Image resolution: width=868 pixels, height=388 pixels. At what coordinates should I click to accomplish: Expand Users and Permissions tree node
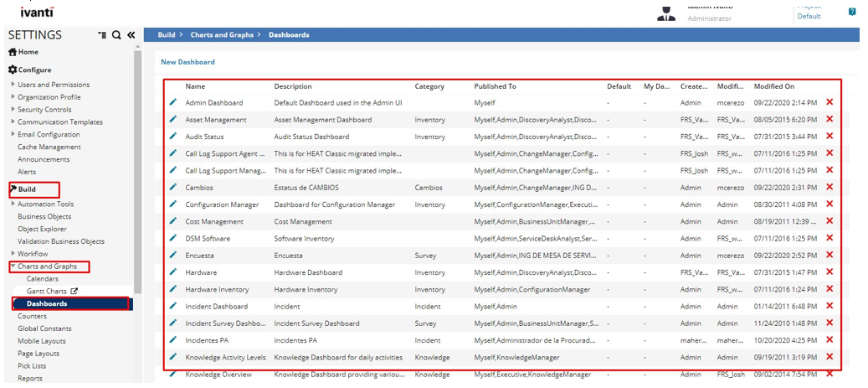13,85
